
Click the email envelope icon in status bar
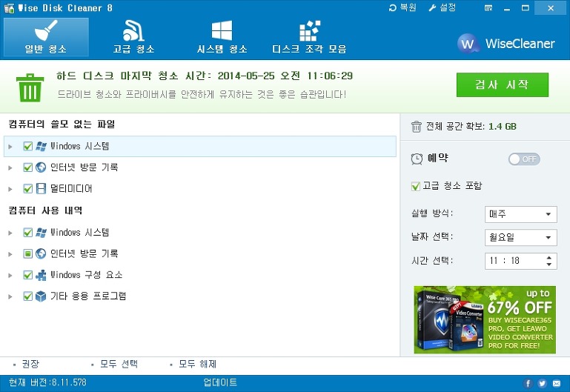coord(557,383)
